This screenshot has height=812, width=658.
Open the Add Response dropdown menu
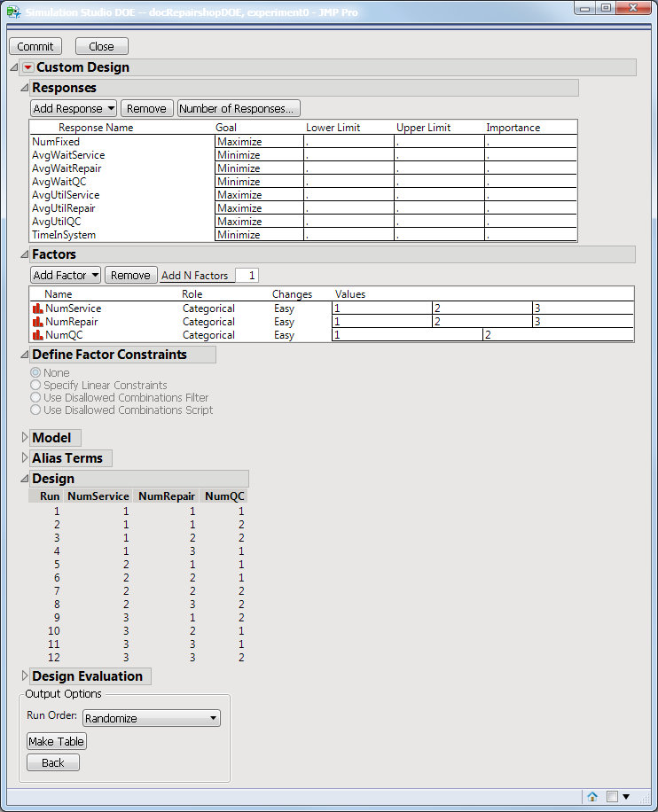(x=74, y=108)
